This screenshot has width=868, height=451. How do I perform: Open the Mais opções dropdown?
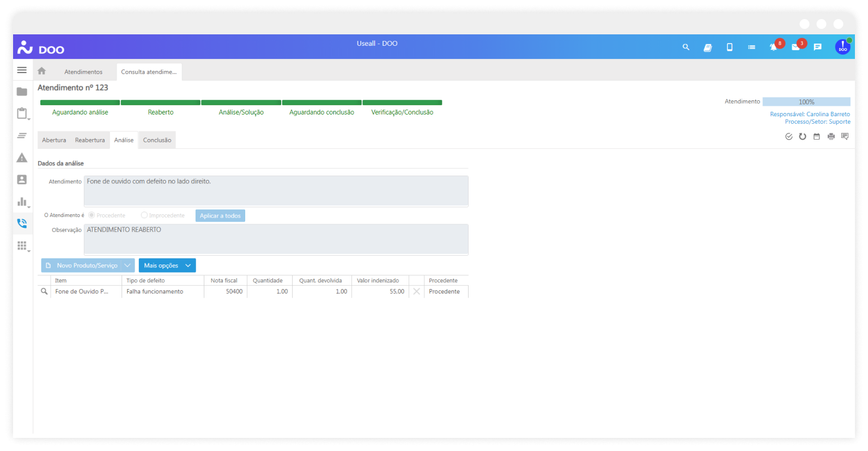tap(167, 265)
